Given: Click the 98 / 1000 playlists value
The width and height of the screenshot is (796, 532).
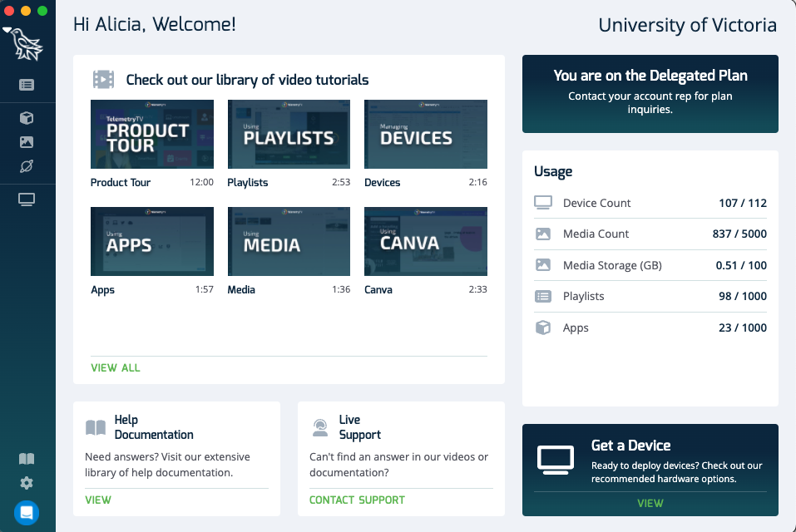Looking at the screenshot, I should coord(743,296).
